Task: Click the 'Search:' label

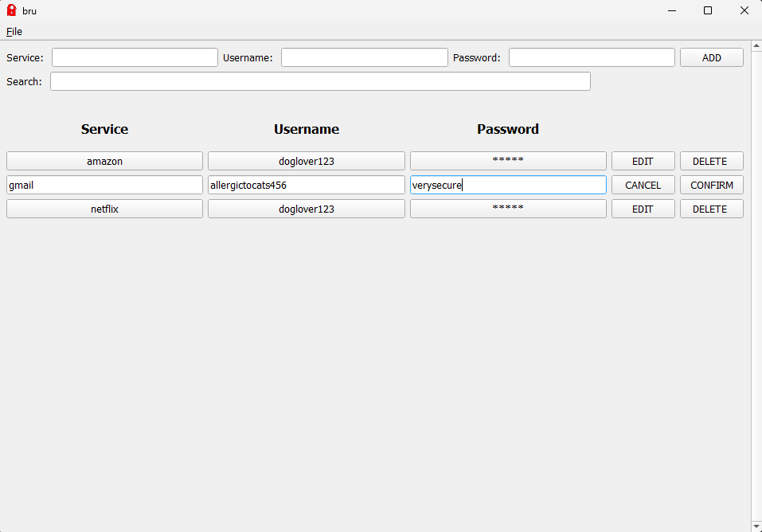Action: coord(24,82)
